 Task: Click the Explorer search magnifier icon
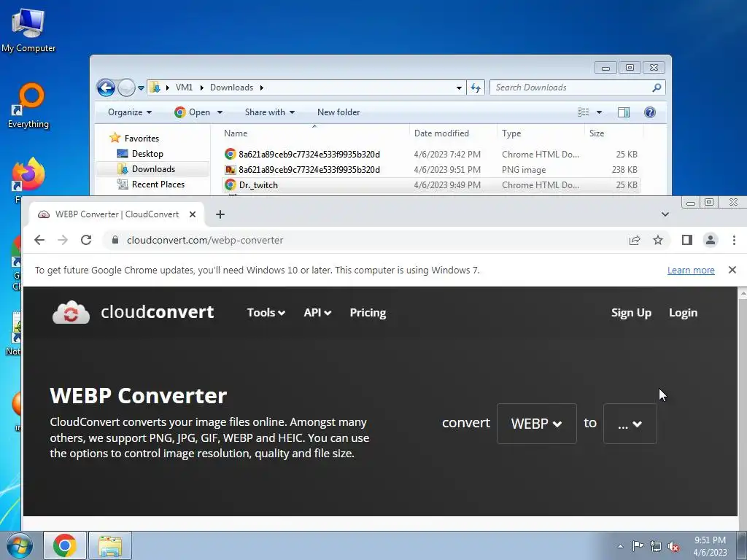[x=657, y=87]
